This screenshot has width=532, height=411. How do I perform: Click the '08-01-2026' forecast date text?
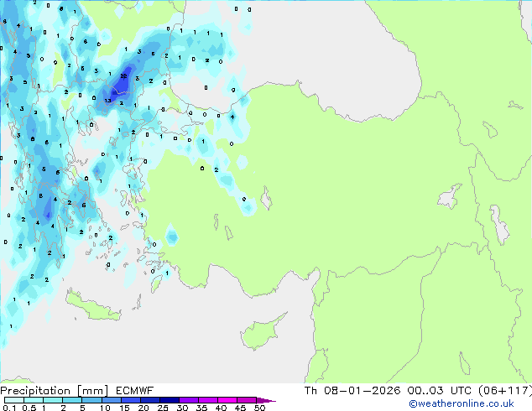pos(362,390)
